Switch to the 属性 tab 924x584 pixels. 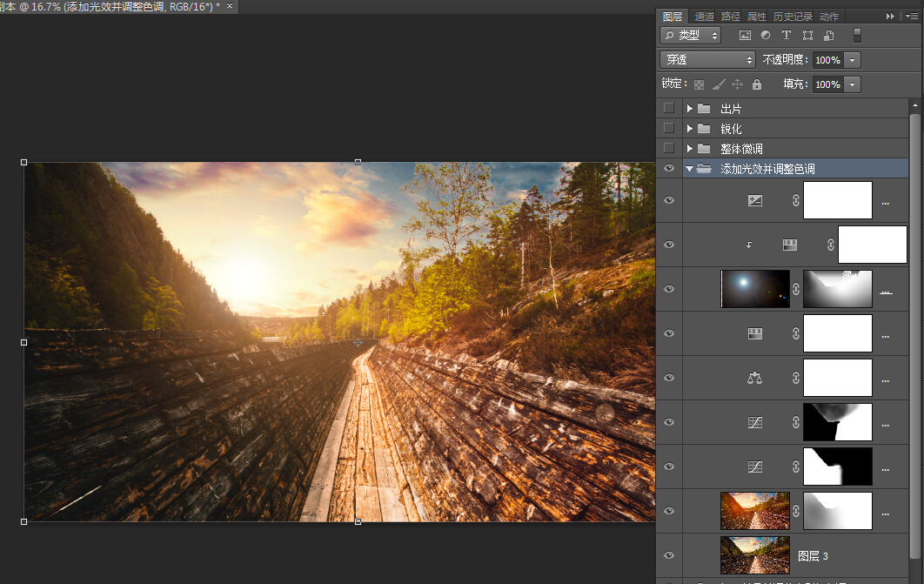[757, 17]
